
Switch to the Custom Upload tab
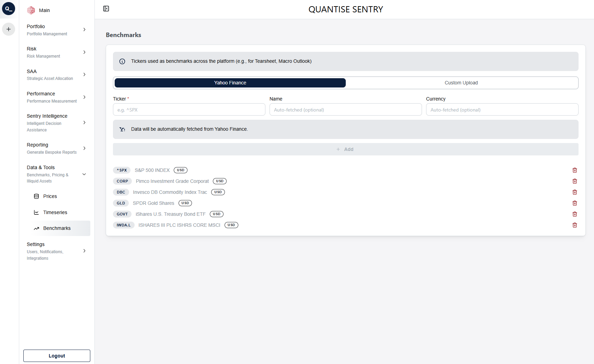461,83
